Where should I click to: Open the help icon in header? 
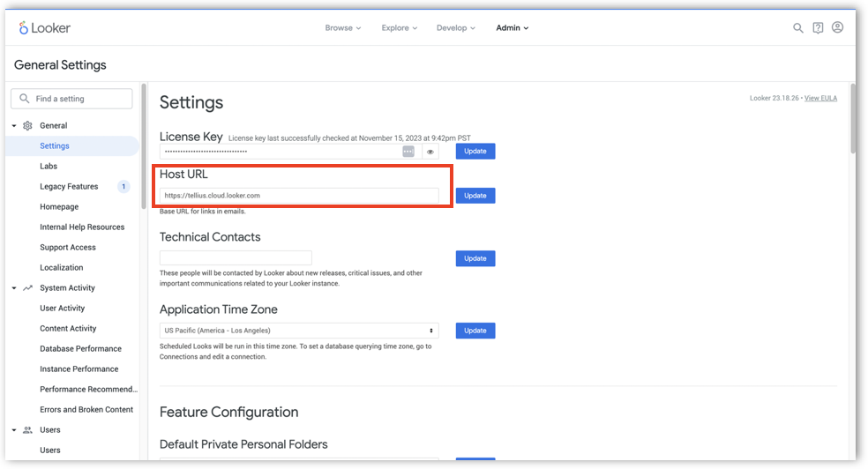[818, 28]
